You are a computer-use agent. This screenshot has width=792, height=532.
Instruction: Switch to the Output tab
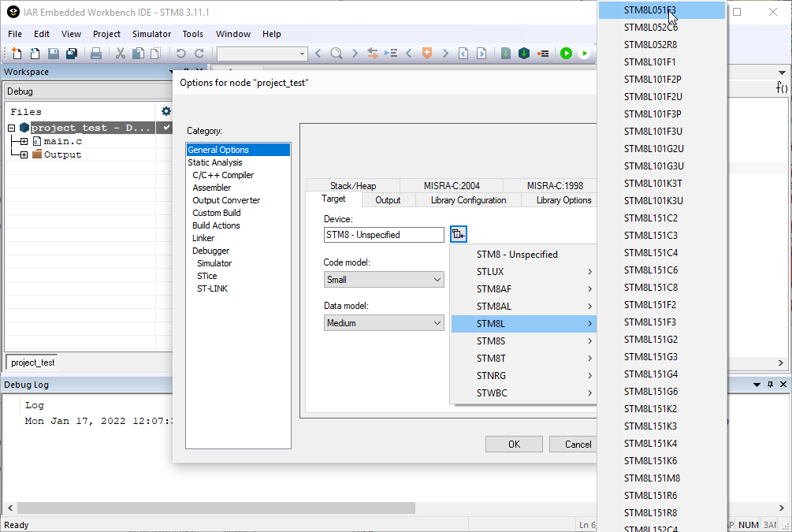388,200
